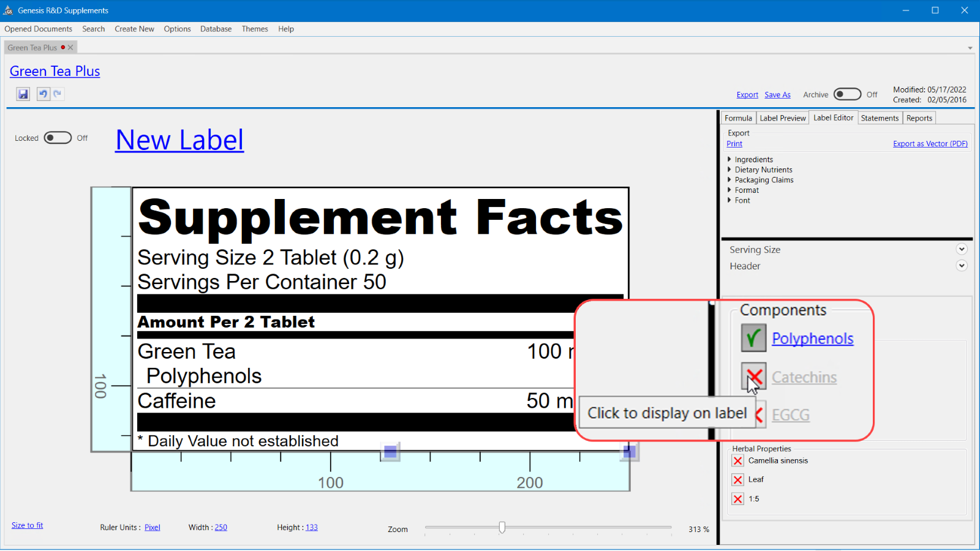Open the Opened Documents menu
Screen dimensions: 980x551
pos(39,29)
